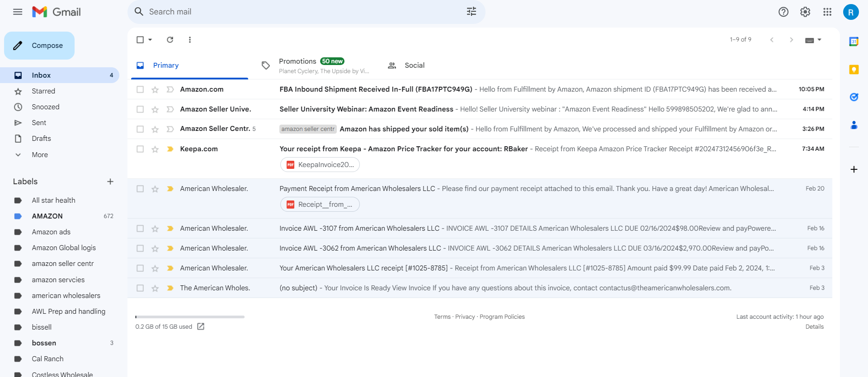View account activity Details
The height and width of the screenshot is (377, 868).
[x=814, y=327]
